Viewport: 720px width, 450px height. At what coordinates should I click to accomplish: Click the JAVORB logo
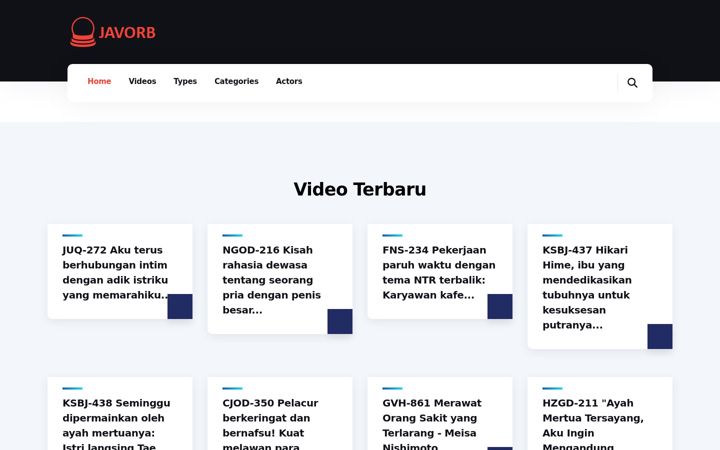pyautogui.click(x=113, y=32)
